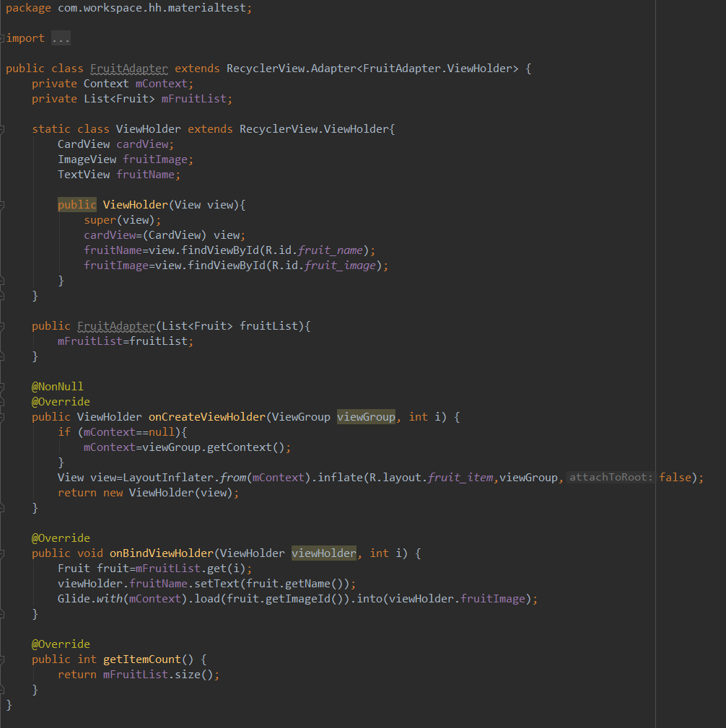This screenshot has height=728, width=726.
Task: Click the fruit_image resource id
Action: click(x=340, y=266)
